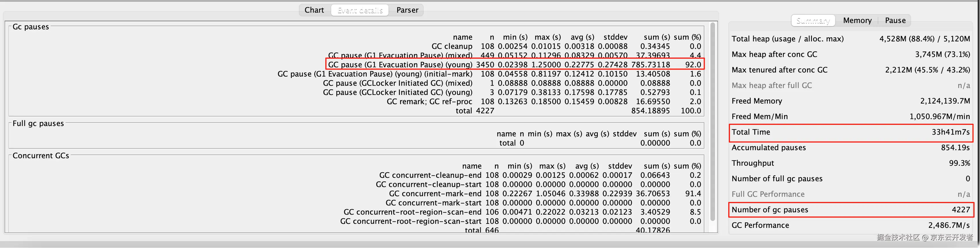Click the event details vertical scrollbar
The image size is (980, 248).
pos(712,122)
